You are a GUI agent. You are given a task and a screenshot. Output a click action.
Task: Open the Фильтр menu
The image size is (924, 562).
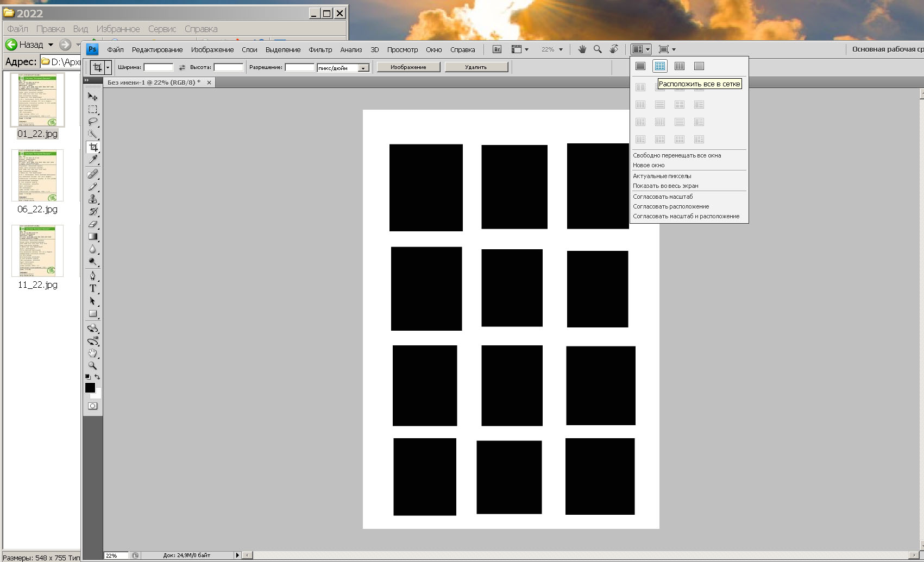320,49
